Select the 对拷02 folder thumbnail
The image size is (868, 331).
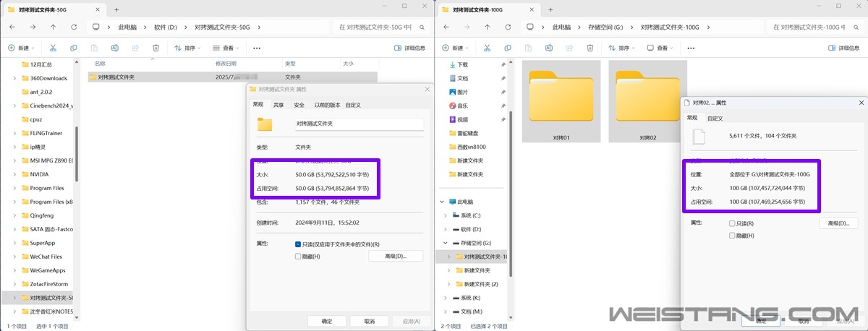(x=647, y=101)
